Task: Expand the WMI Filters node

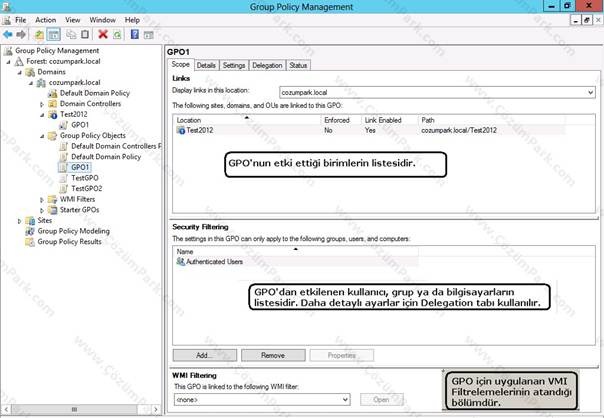Action: 42,200
